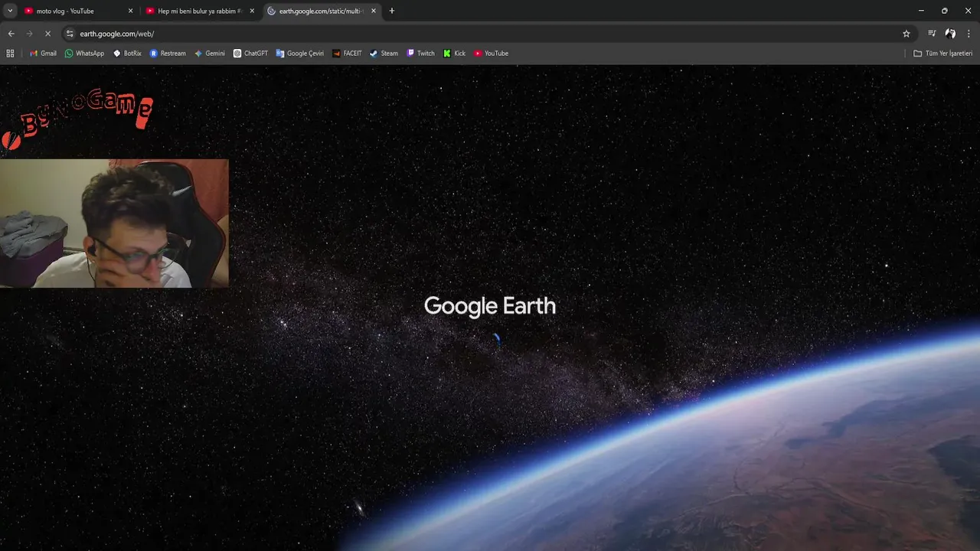Open the Gemini bookmark
The width and height of the screenshot is (980, 551).
click(x=210, y=54)
